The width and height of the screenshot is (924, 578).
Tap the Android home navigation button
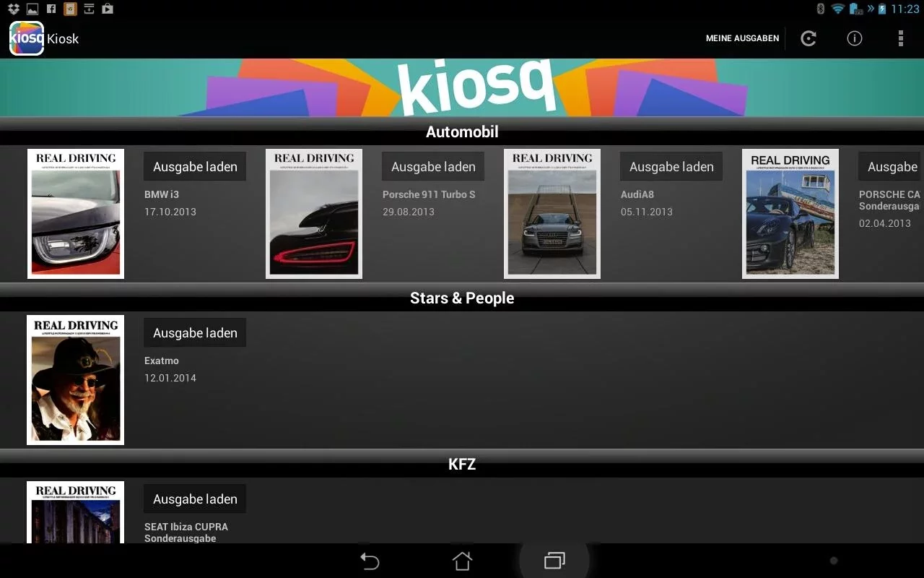[x=462, y=561]
